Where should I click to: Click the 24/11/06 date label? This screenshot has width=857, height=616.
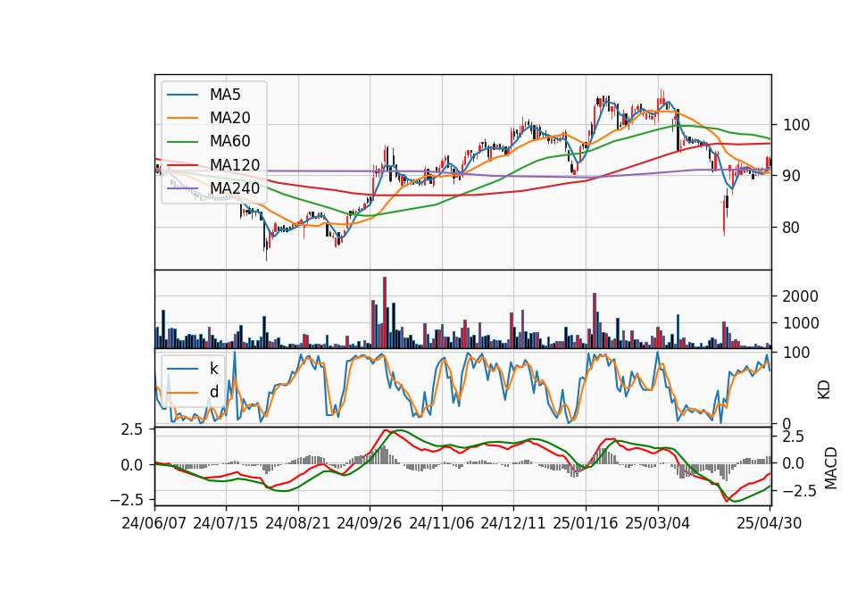[x=442, y=523]
